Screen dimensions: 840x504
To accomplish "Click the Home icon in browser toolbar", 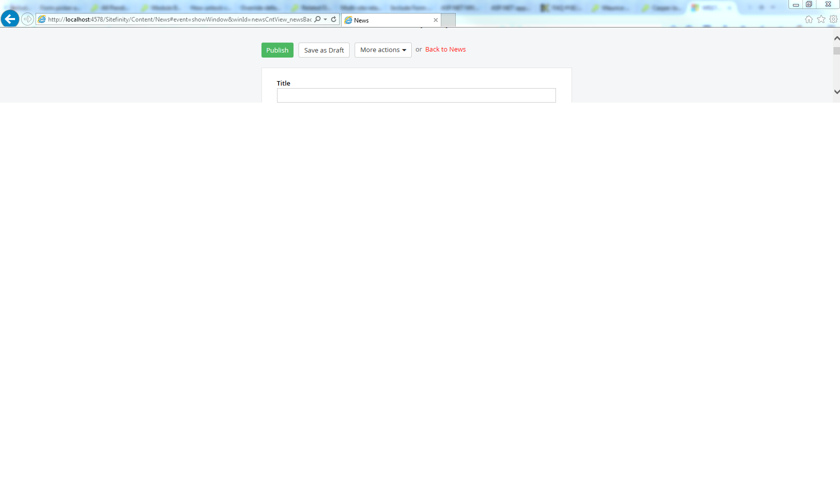I will tap(809, 19).
